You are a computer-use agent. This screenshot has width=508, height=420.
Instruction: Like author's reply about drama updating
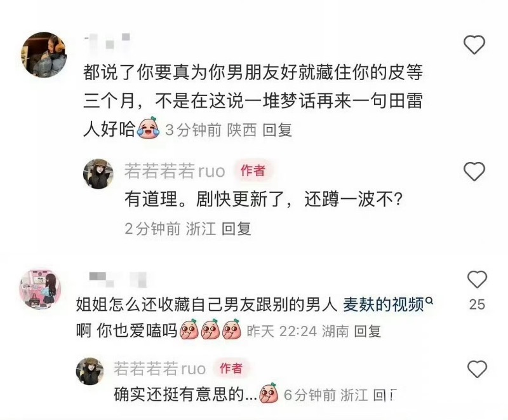[474, 171]
